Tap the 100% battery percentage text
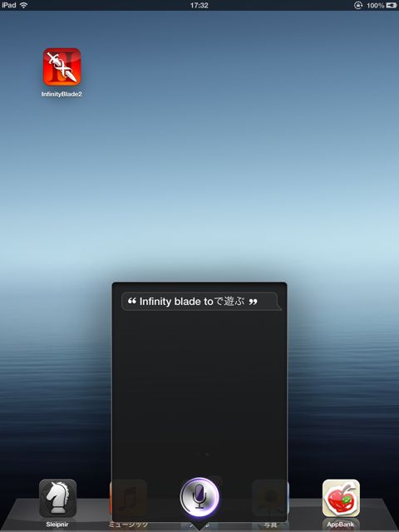 (375, 6)
